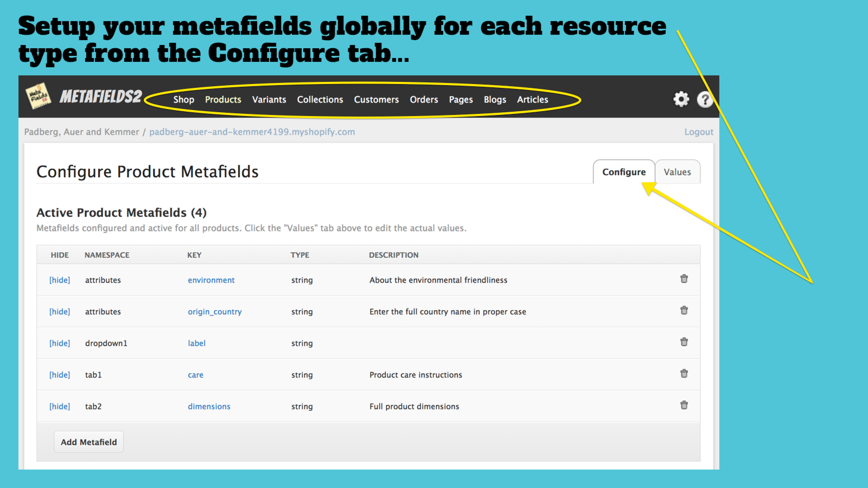Click trash icon for the label metafield
The image size is (868, 488).
coord(684,342)
